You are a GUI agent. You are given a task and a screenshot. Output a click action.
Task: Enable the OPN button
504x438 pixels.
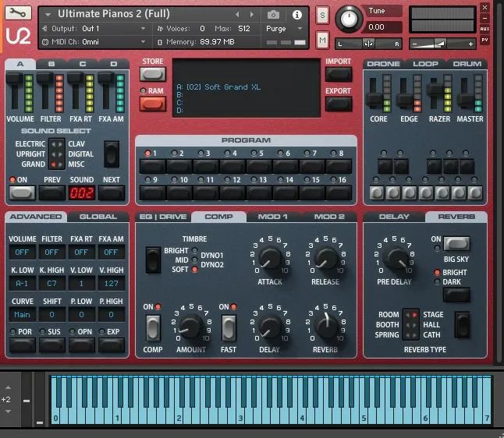pyautogui.click(x=82, y=345)
